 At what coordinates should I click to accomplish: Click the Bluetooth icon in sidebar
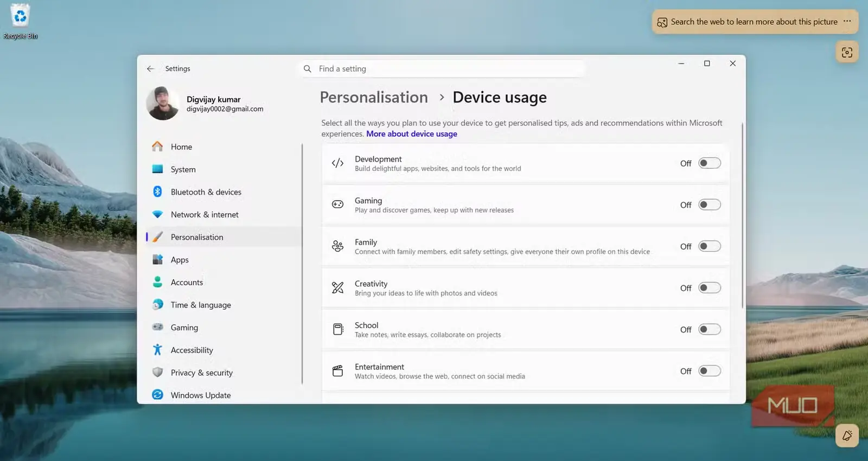(x=157, y=191)
